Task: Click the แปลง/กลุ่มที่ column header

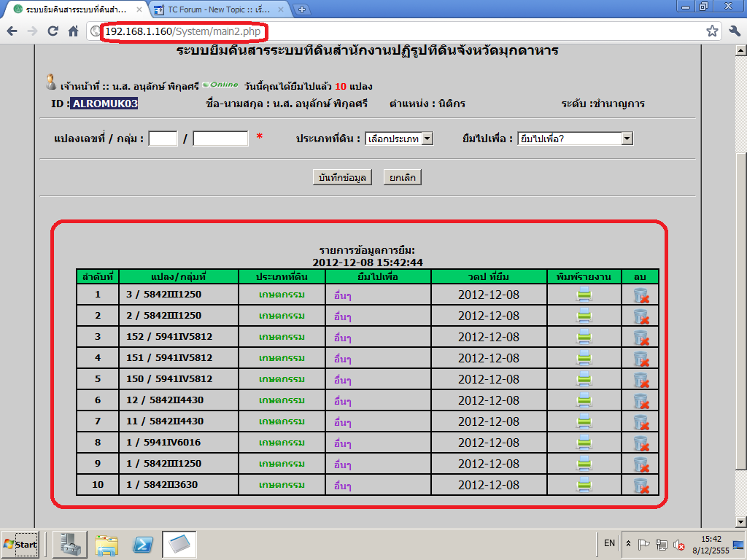Action: [x=178, y=276]
